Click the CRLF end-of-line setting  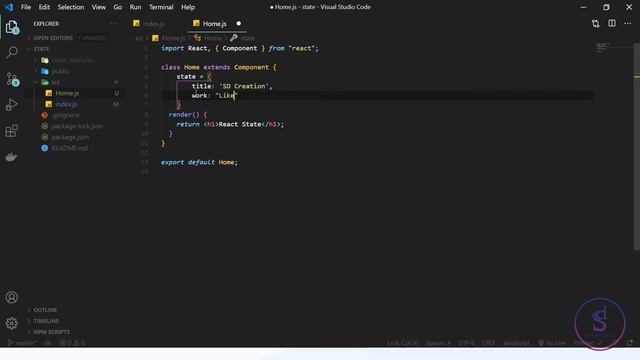tap(489, 343)
